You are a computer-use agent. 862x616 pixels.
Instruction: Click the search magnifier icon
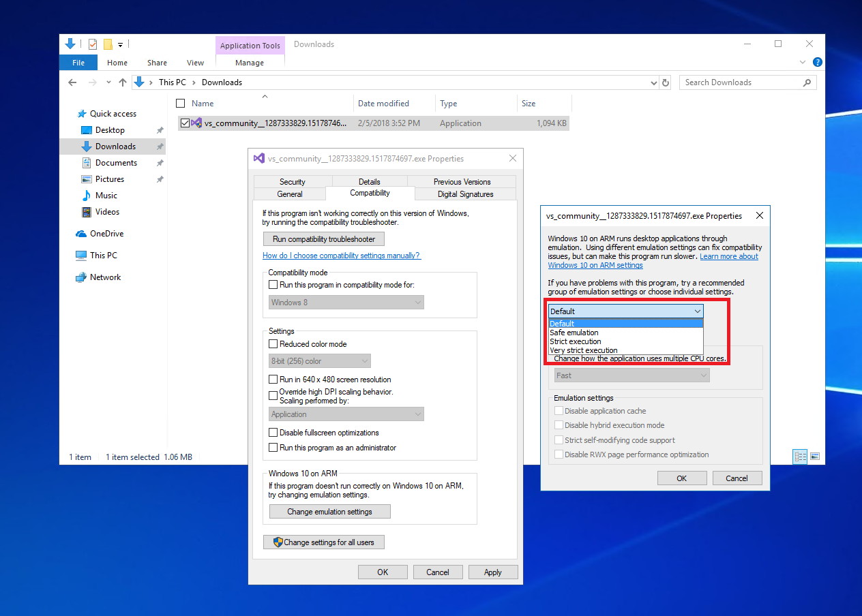click(x=807, y=82)
